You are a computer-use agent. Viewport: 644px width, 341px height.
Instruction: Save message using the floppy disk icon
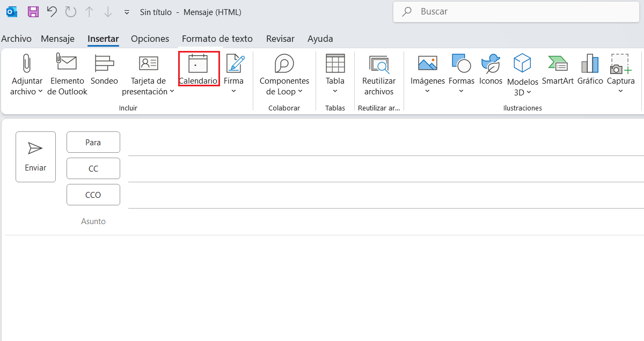click(33, 12)
